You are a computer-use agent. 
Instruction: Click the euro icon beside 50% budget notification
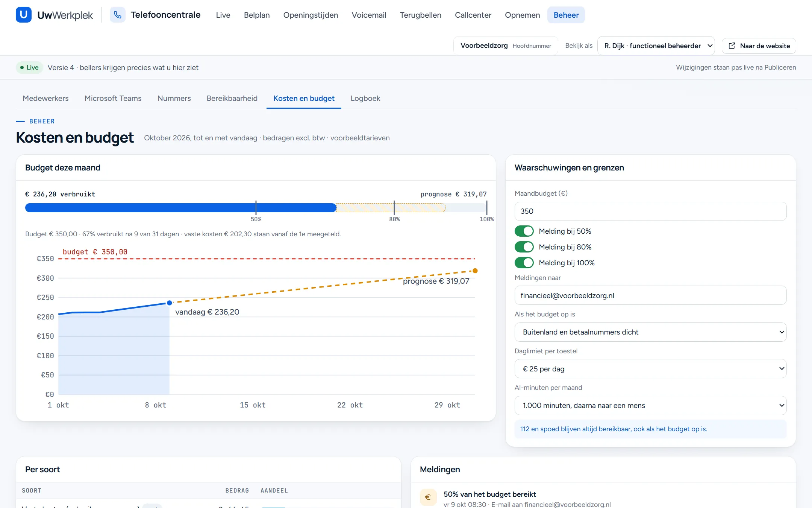pyautogui.click(x=428, y=497)
